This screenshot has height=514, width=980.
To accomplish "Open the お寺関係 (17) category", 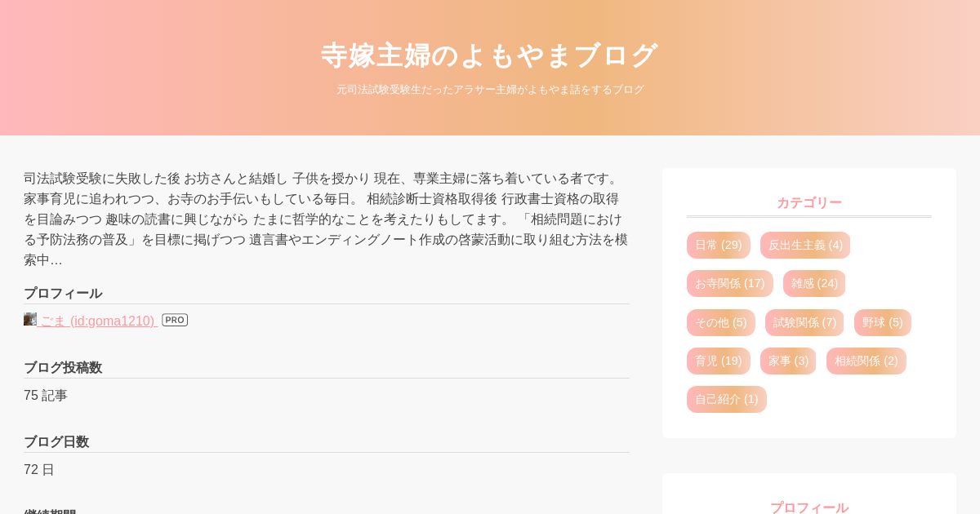I will [730, 283].
